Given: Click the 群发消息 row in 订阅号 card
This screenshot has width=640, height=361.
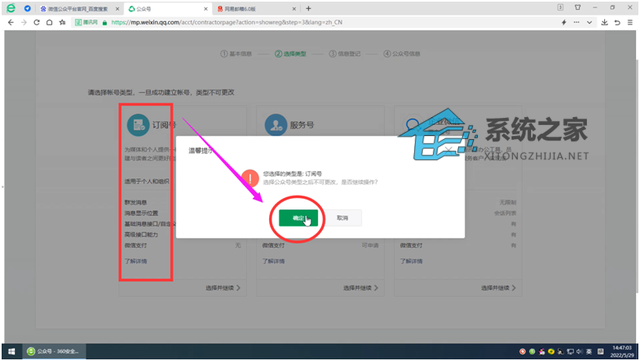Looking at the screenshot, I should pos(136,203).
